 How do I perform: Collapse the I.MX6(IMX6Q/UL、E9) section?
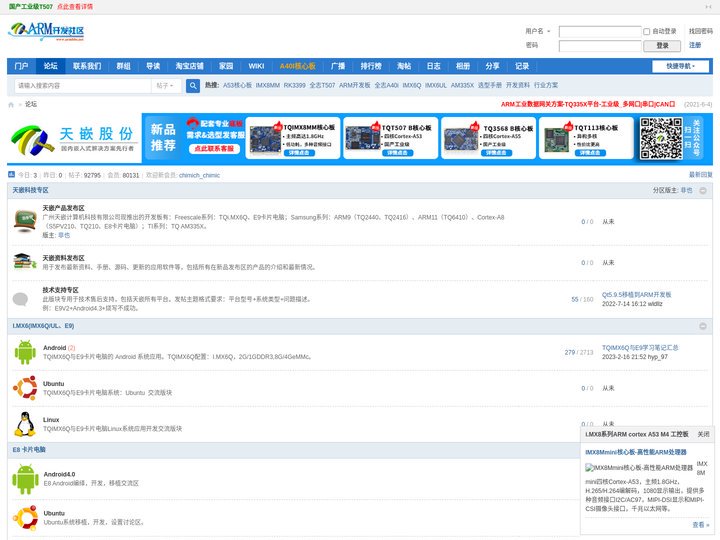pos(703,326)
